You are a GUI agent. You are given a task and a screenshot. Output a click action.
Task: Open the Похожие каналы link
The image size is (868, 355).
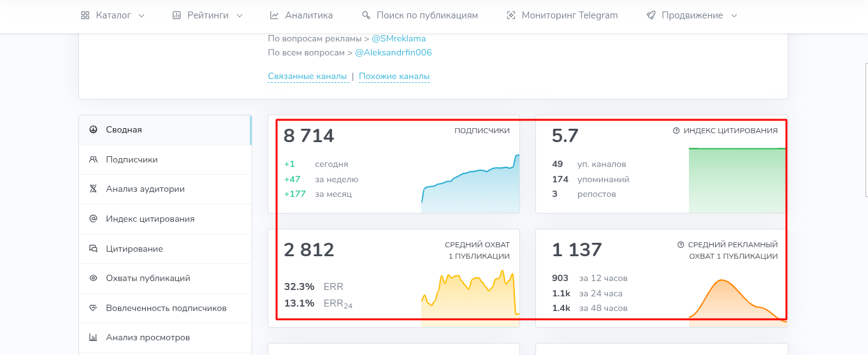pos(394,76)
